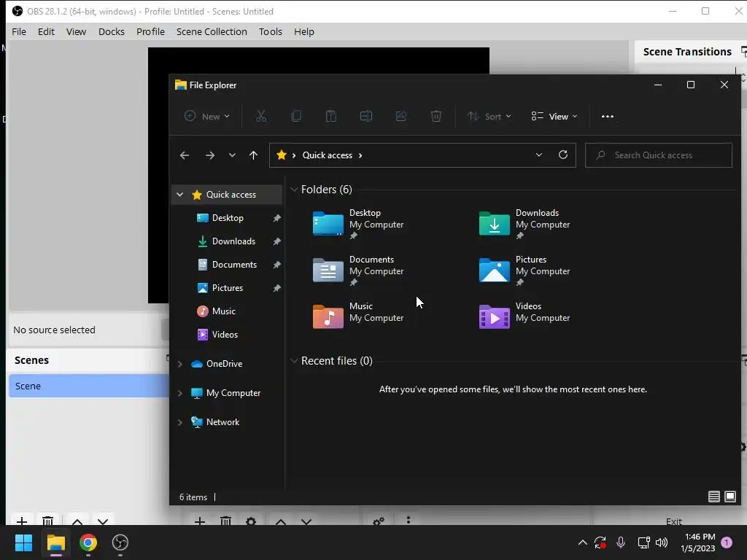Open OBS Scene Collection menu
Image resolution: width=747 pixels, height=560 pixels.
[212, 31]
